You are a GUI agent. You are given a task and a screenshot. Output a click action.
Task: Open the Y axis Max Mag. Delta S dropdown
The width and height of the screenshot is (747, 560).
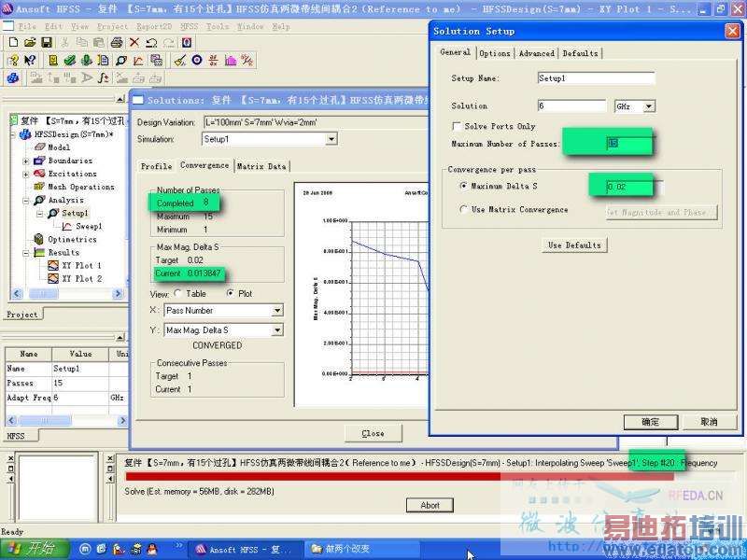[x=276, y=330]
